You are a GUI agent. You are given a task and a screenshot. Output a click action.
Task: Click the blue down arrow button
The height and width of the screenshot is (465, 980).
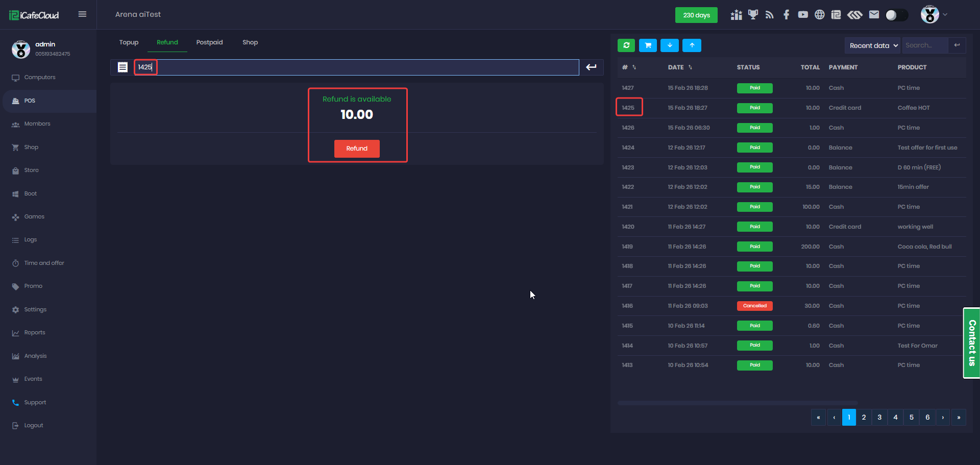pos(670,45)
